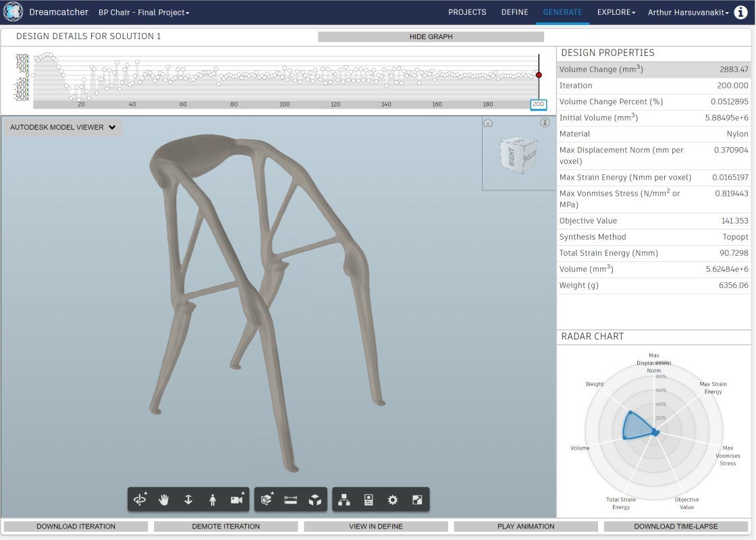Select the first-person walk navigation tool
756x540 pixels.
point(212,500)
